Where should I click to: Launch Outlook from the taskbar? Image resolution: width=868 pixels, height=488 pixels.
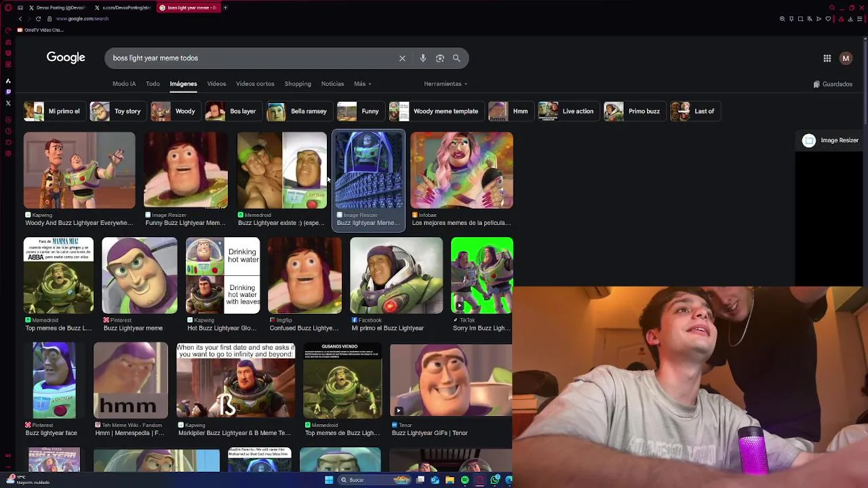click(x=435, y=480)
